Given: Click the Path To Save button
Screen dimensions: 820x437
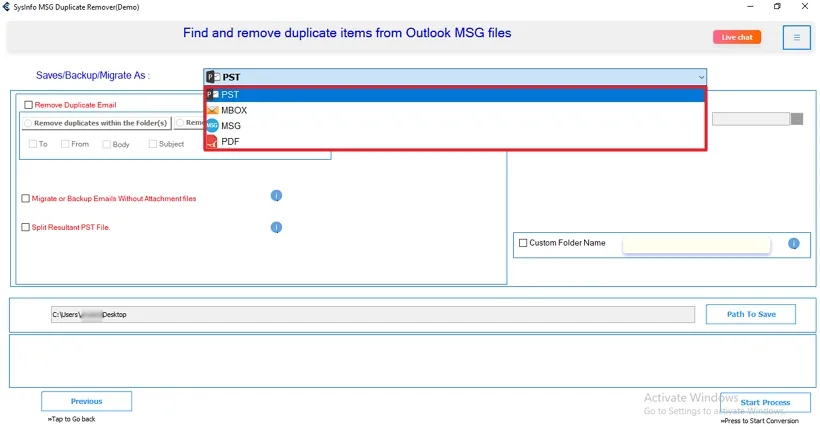Looking at the screenshot, I should (751, 314).
